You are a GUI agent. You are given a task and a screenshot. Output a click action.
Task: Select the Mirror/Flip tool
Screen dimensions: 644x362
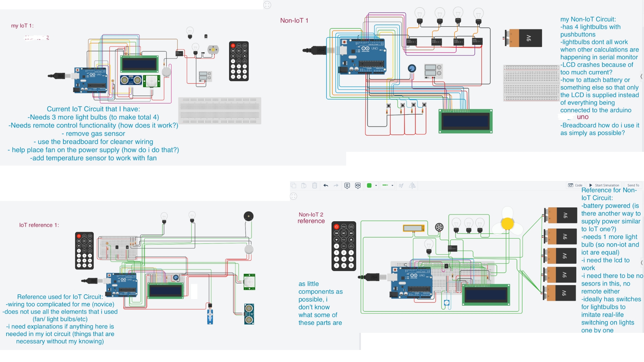tap(412, 185)
